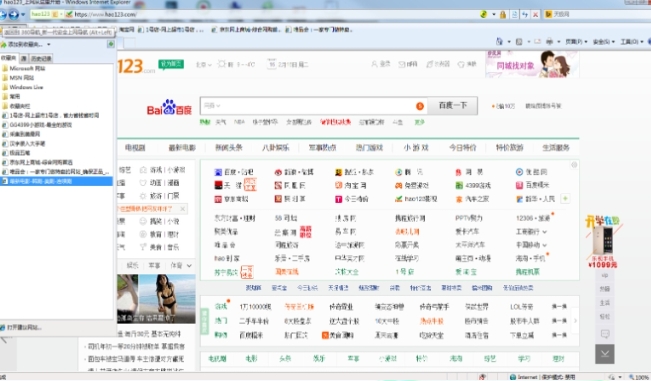Viewport: 651px width, 381px height.
Task: Click the 同城找对象 ad banner
Action: point(532,64)
